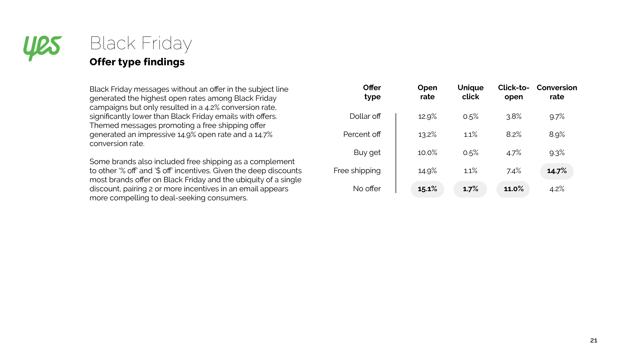Viewport: 644px width, 362px height.
Task: Click the page number 21
Action: pos(594,341)
